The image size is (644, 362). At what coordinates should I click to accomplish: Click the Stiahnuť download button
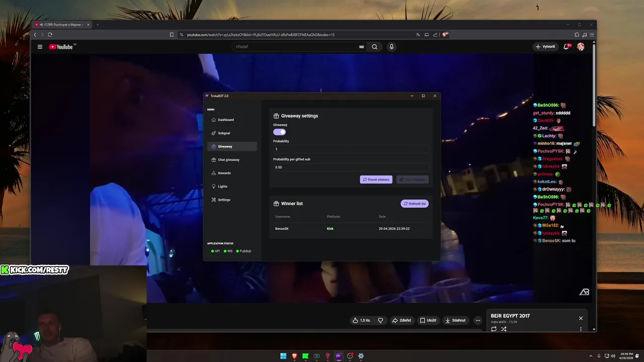pyautogui.click(x=455, y=320)
